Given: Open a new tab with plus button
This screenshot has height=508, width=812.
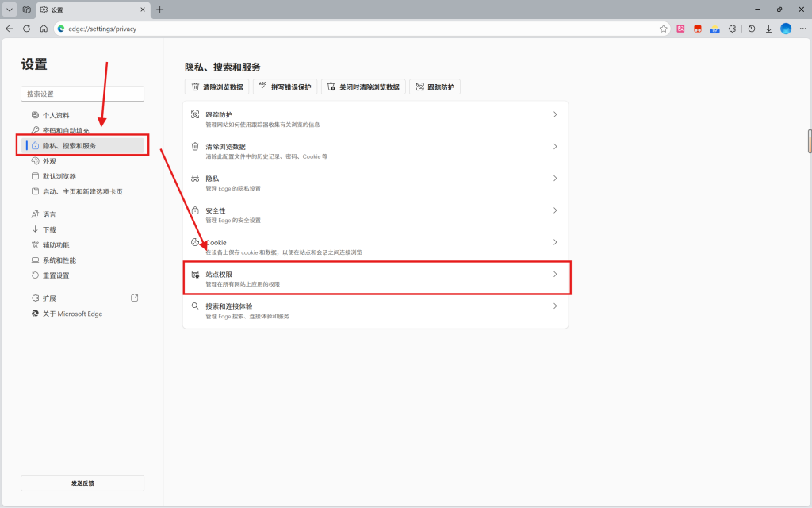Looking at the screenshot, I should (x=159, y=10).
